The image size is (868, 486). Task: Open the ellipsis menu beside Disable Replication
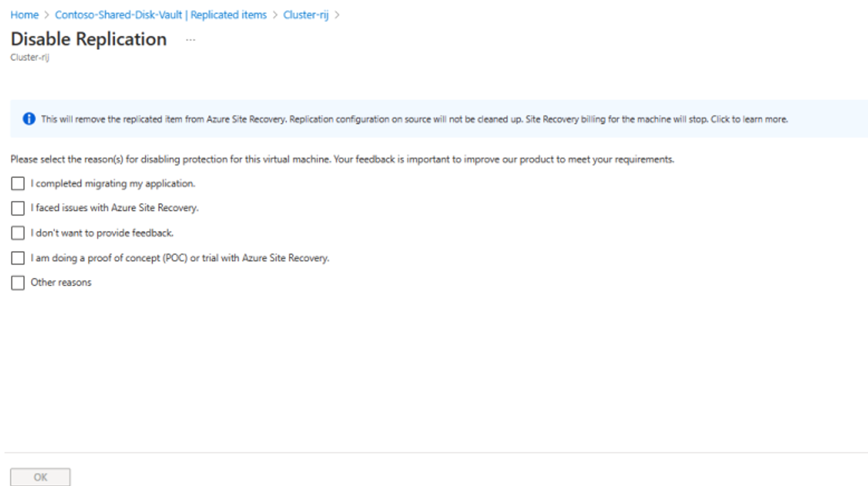(190, 39)
